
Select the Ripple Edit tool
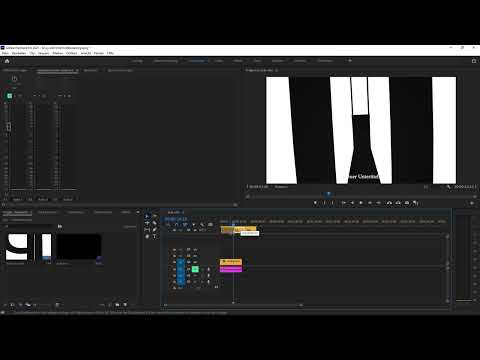(147, 223)
